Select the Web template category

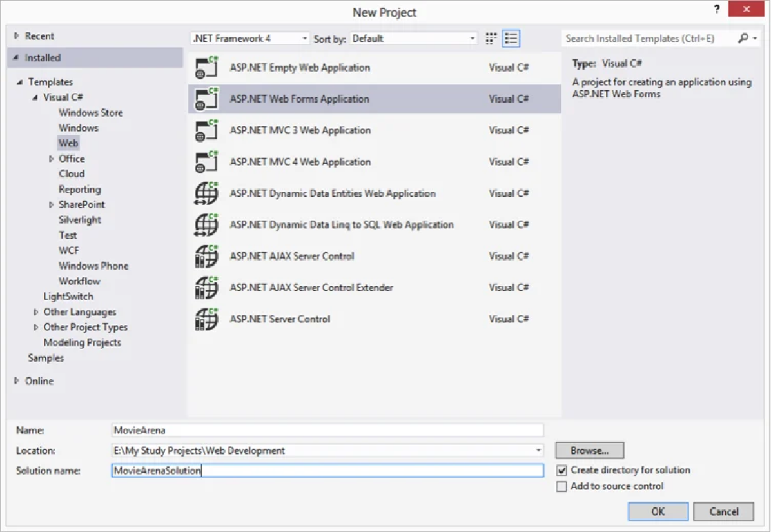(x=68, y=143)
